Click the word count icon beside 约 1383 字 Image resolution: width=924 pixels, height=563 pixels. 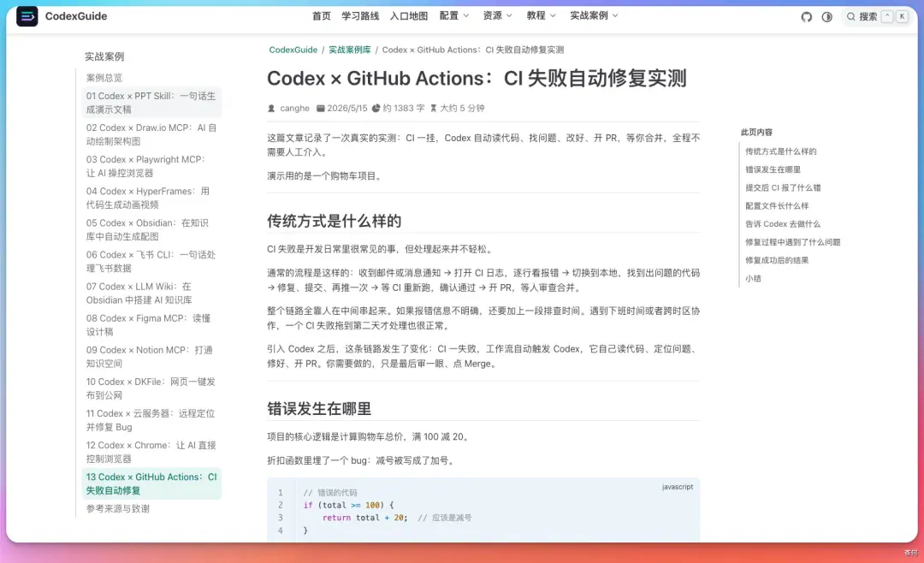pos(376,109)
